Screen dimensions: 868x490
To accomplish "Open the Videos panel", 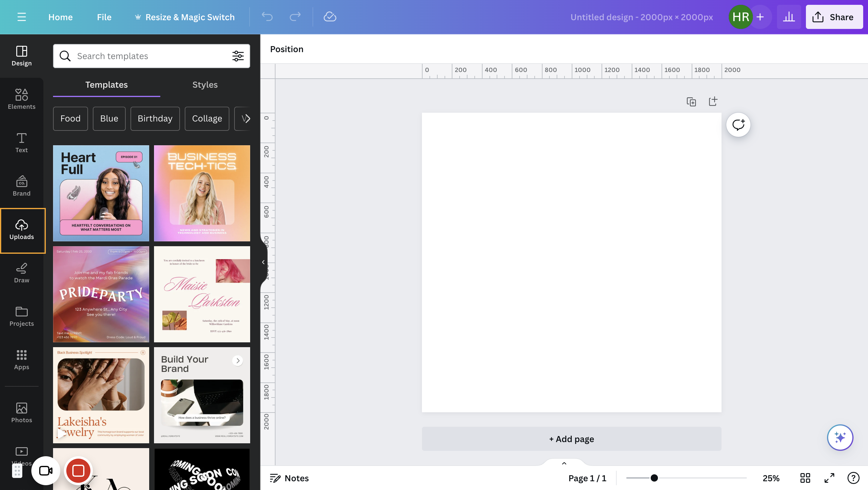I will [x=22, y=456].
